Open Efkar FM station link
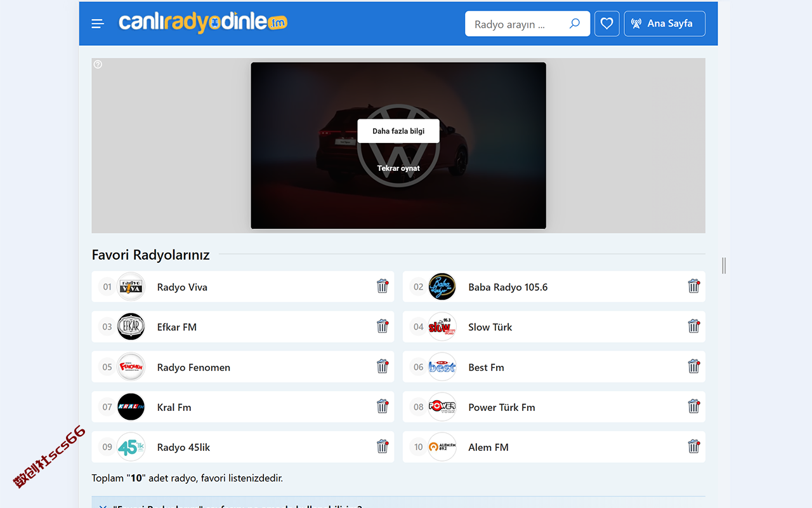The image size is (812, 508). pyautogui.click(x=177, y=327)
